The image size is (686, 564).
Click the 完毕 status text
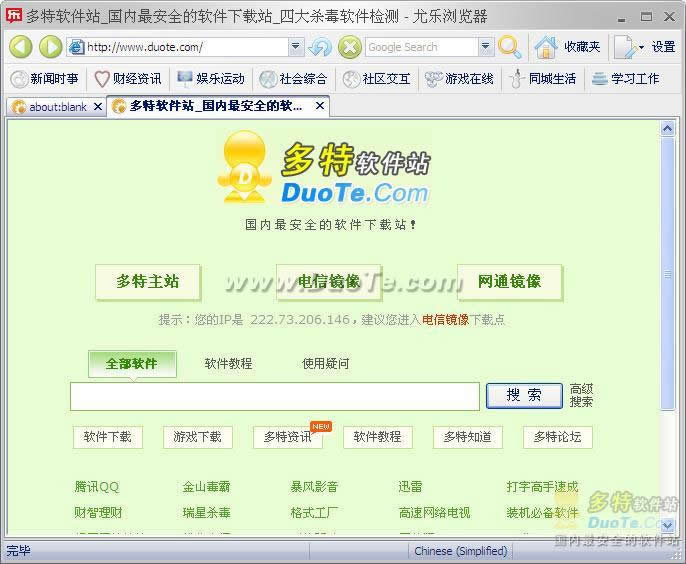[x=18, y=550]
